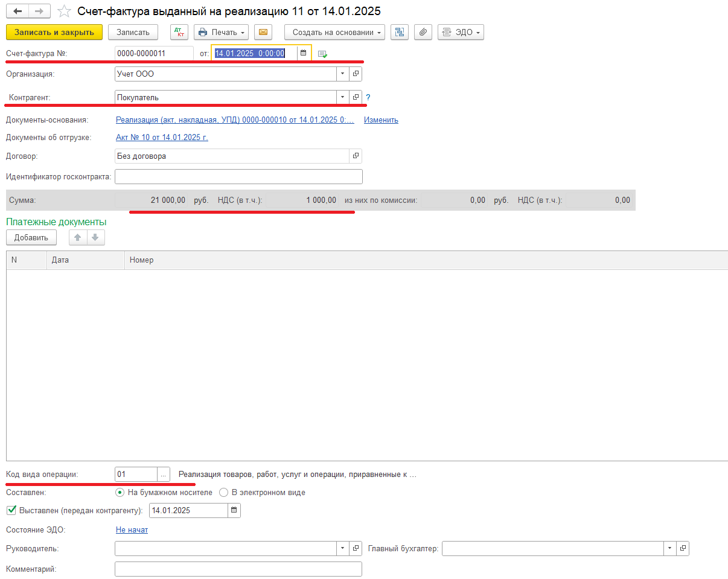Viewport: 728px width, 579px height.
Task: Expand the Организация dropdown list
Action: click(x=343, y=74)
